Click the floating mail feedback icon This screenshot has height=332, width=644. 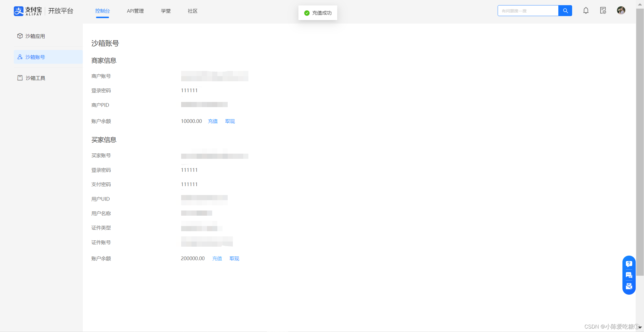pyautogui.click(x=629, y=286)
